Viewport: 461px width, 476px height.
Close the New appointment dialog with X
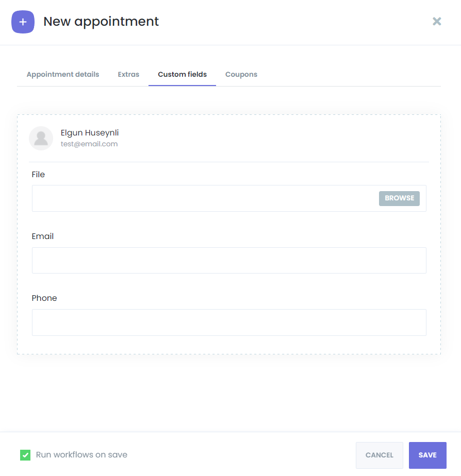point(437,21)
